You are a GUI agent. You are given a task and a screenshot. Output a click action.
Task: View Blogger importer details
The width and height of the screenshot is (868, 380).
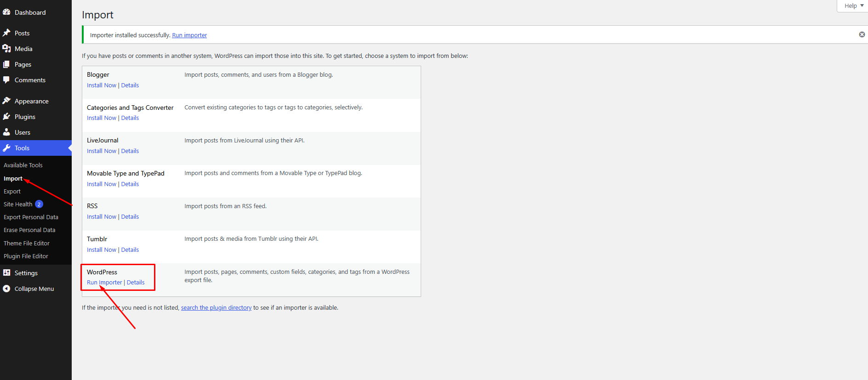point(130,85)
